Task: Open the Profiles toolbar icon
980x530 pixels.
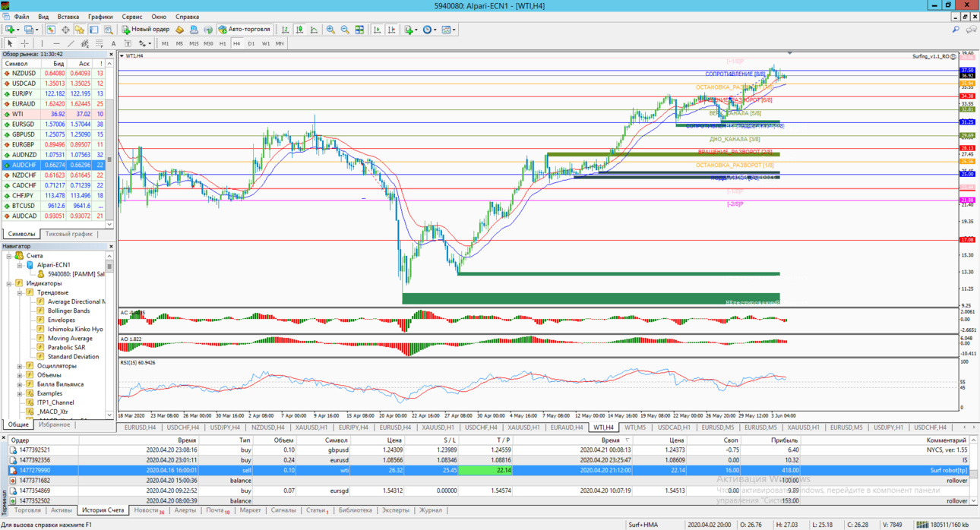Action: (x=28, y=30)
